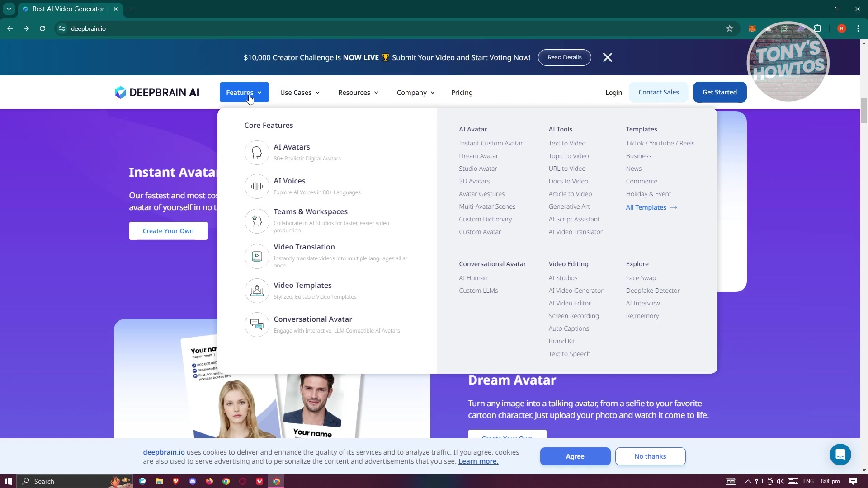View site information icon in address bar
868x488 pixels.
pos(62,28)
